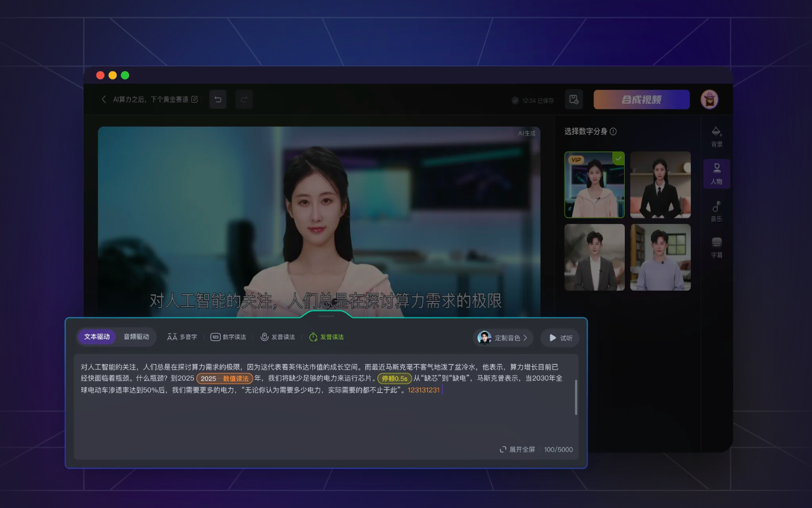Switch to 音频驱动 audio-driven mode

point(136,337)
